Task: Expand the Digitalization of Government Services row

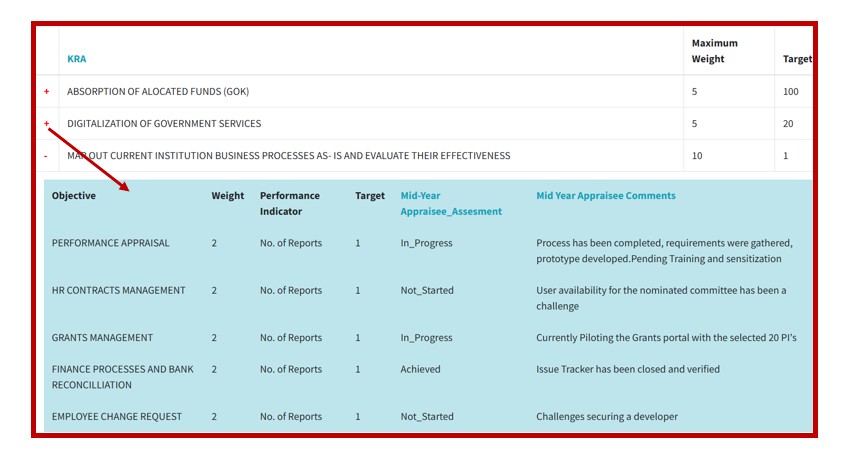Action: point(46,124)
